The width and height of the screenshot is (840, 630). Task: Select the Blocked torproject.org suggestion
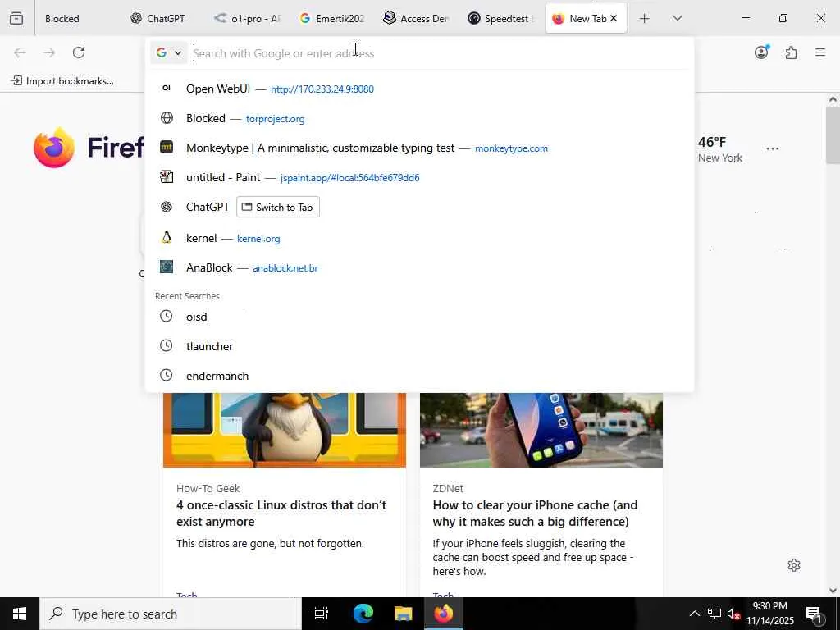pyautogui.click(x=419, y=118)
